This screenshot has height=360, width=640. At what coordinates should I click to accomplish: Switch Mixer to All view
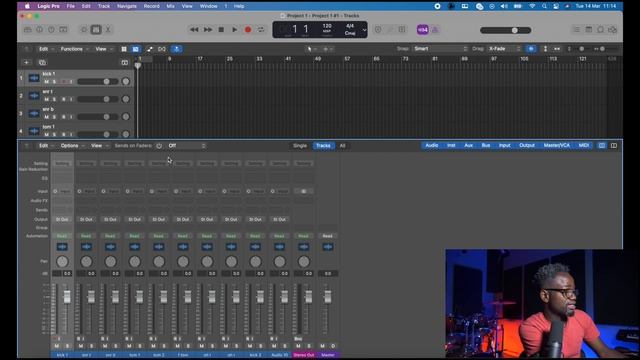click(342, 146)
